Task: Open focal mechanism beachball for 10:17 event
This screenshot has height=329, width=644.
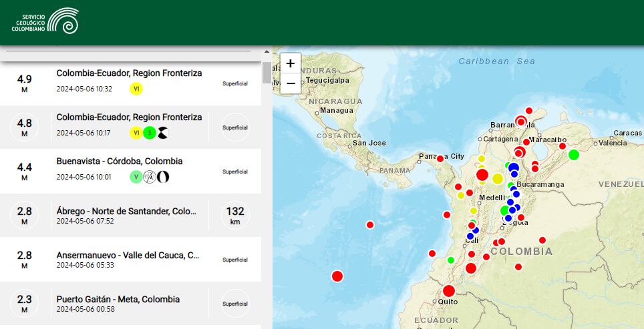Action: click(x=162, y=133)
